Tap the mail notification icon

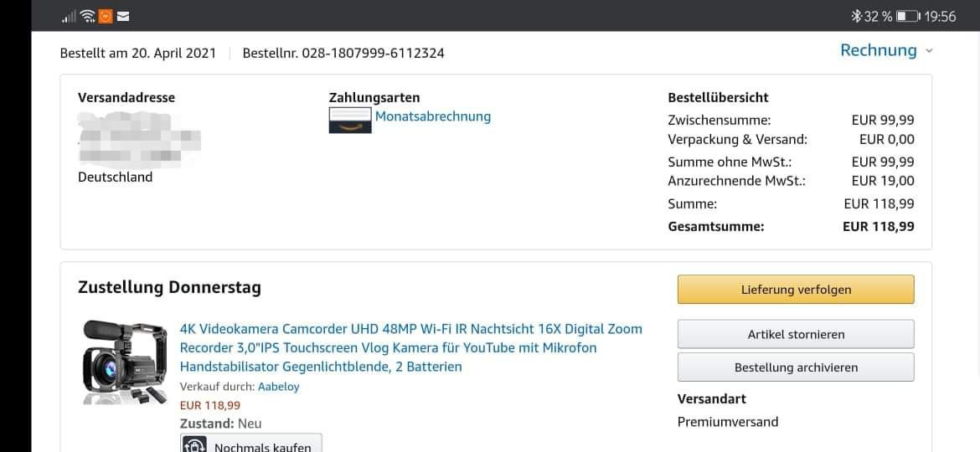tap(123, 16)
